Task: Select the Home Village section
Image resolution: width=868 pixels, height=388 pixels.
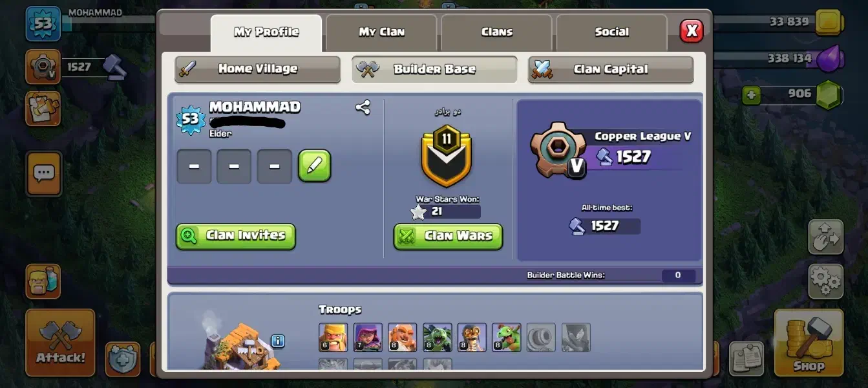Action: (x=257, y=69)
